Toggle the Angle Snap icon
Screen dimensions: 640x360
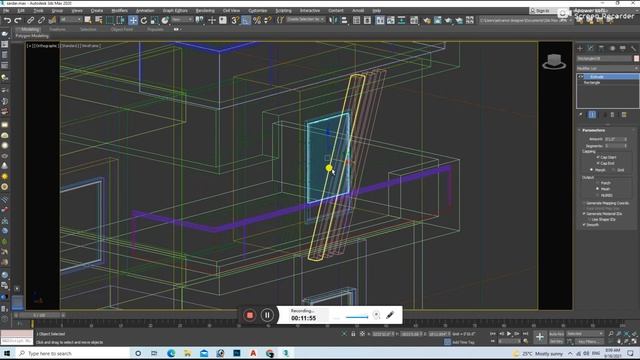[x=246, y=20]
